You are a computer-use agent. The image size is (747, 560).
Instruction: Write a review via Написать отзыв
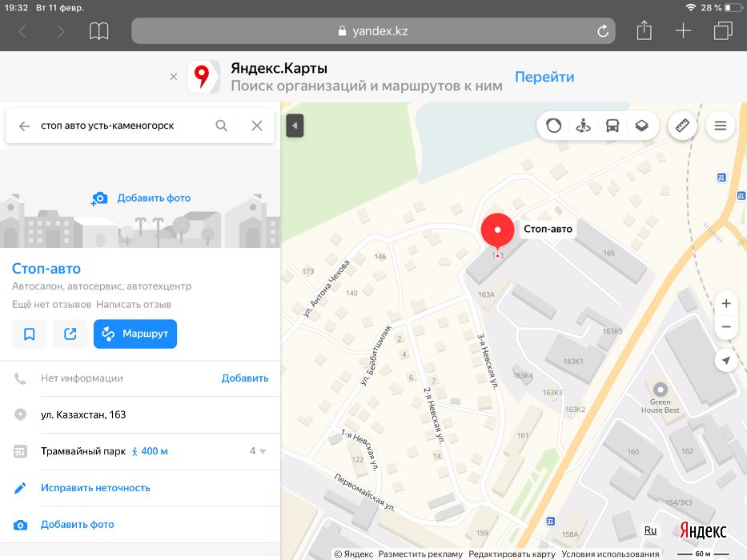point(134,304)
